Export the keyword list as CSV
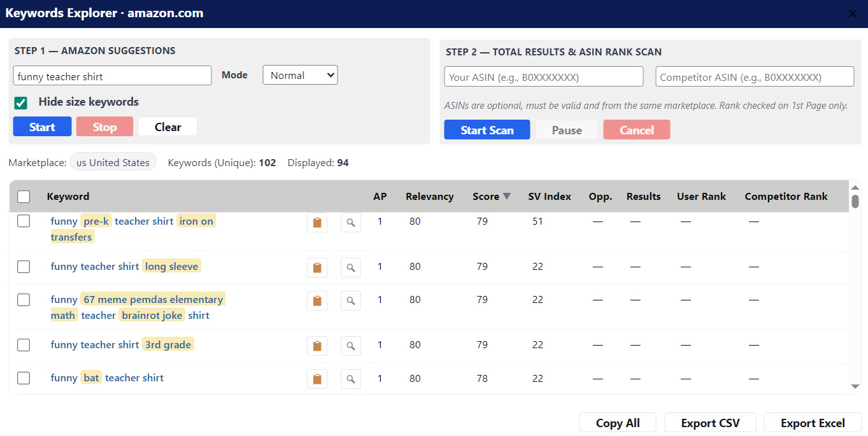This screenshot has width=868, height=436. pyautogui.click(x=710, y=422)
